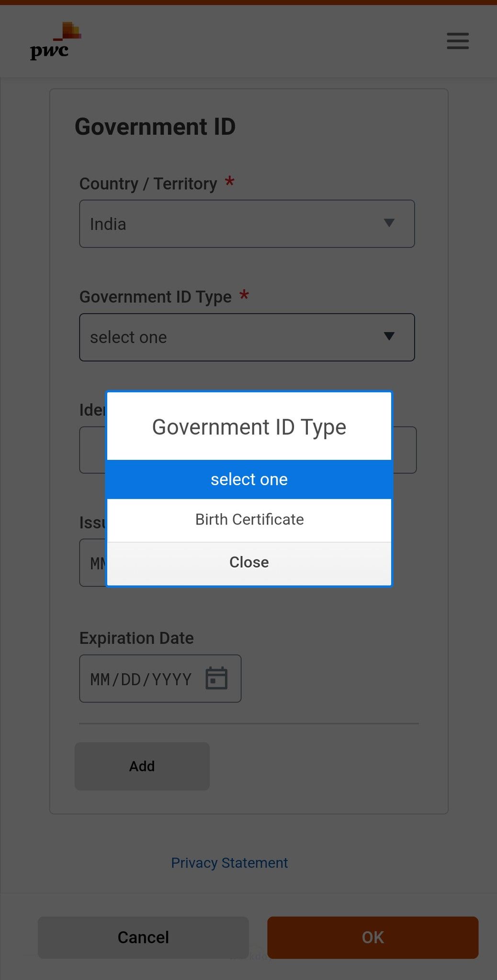The width and height of the screenshot is (497, 980).
Task: Close the Government ID Type popup
Action: coord(248,562)
